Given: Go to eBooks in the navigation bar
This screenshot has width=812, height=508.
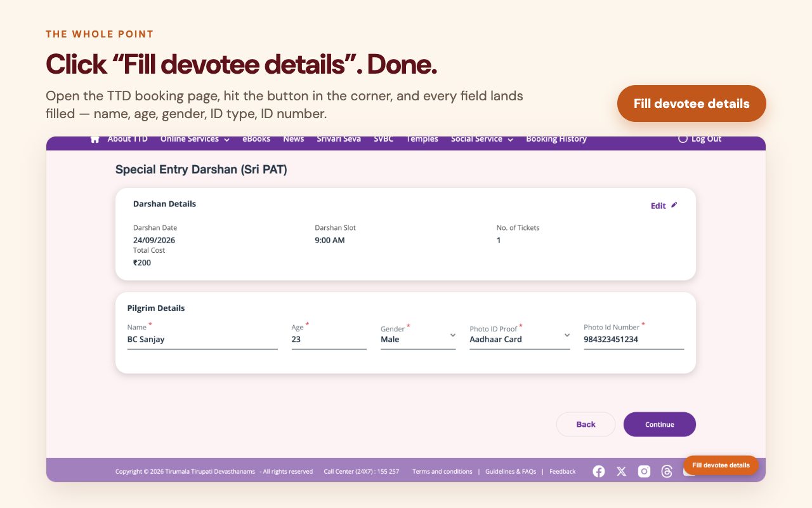Looking at the screenshot, I should tap(256, 139).
